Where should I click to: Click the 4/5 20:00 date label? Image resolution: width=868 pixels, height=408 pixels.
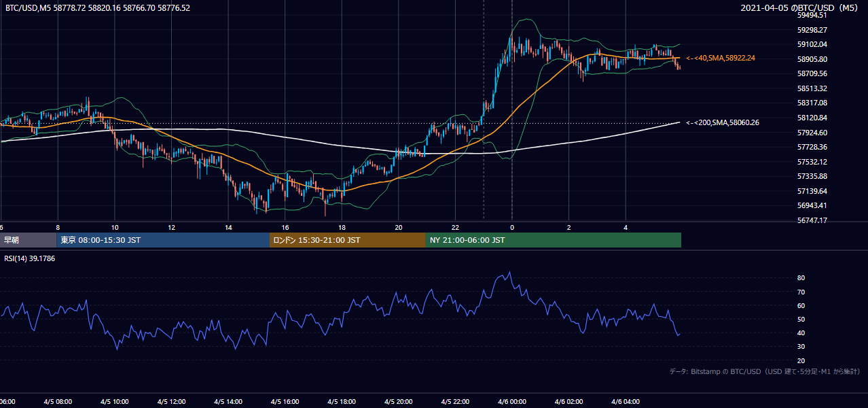(x=399, y=402)
